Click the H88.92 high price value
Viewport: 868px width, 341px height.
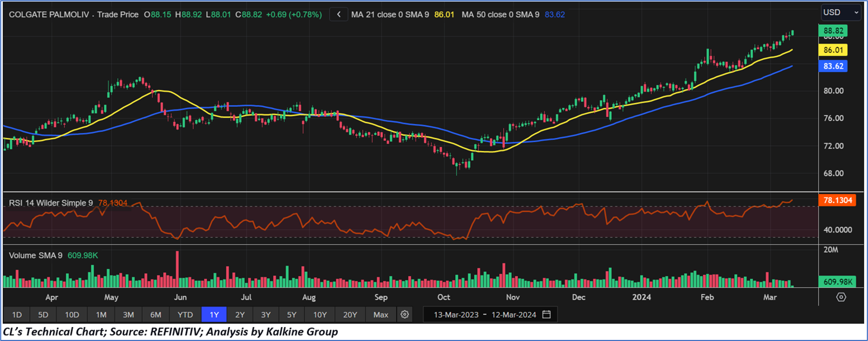pyautogui.click(x=188, y=15)
